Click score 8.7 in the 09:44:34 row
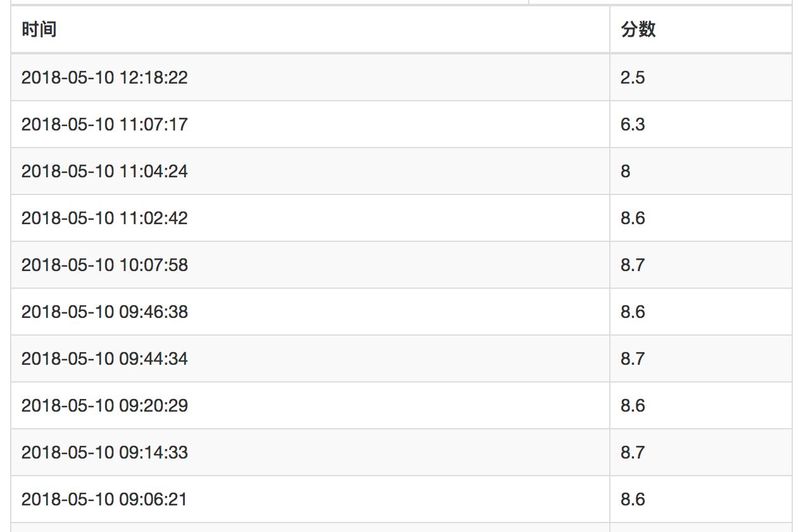Screen dimensions: 803x532 tap(700, 358)
